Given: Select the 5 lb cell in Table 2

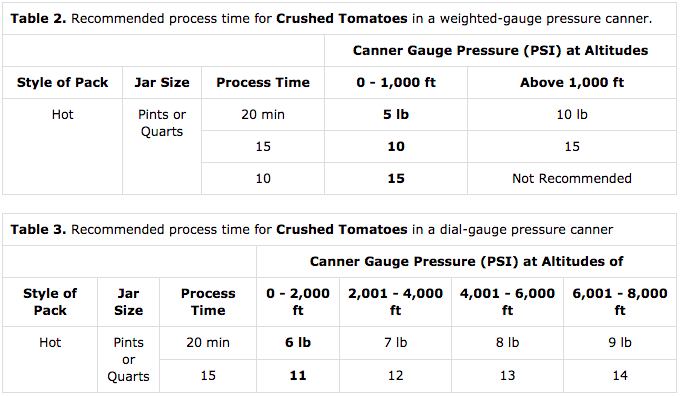Looking at the screenshot, I should click(396, 115).
